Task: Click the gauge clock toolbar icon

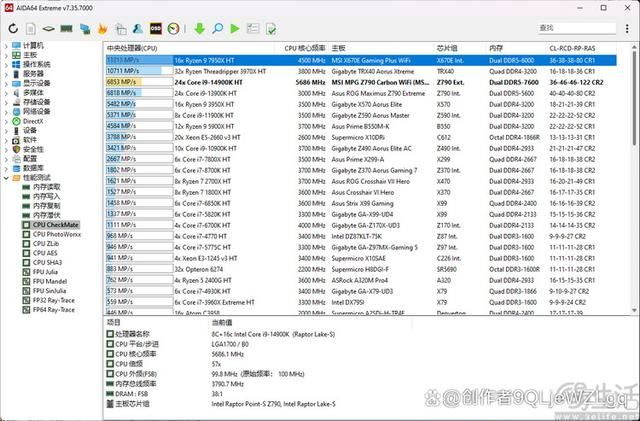Action: (173, 29)
